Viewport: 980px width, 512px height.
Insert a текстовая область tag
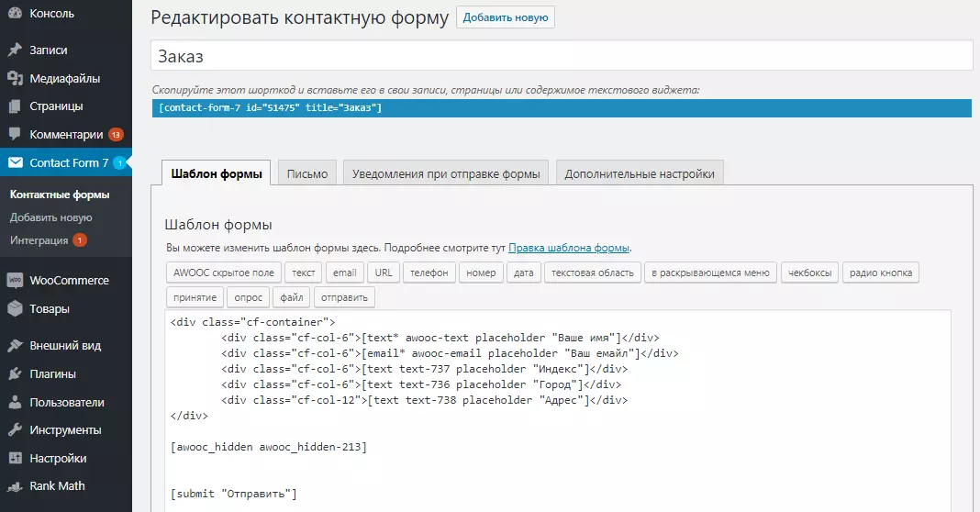(593, 273)
